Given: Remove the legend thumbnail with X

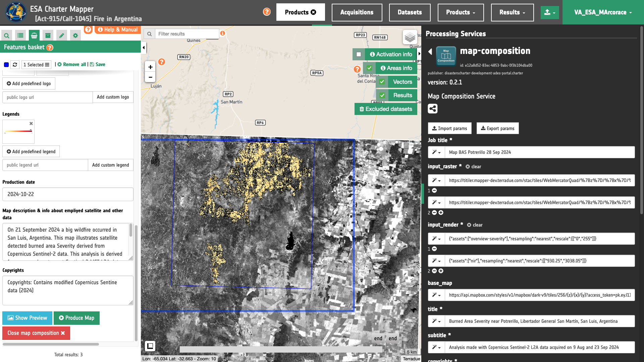Looking at the screenshot, I should coord(31,123).
